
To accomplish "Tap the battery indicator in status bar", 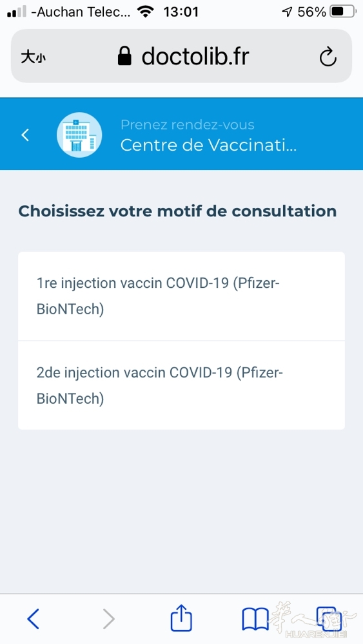I will (x=344, y=12).
